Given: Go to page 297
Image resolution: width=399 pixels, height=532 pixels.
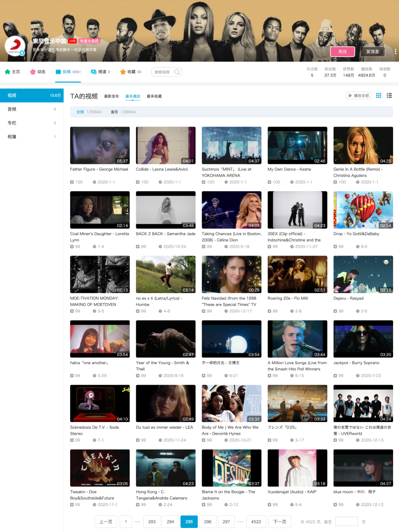Looking at the screenshot, I should pyautogui.click(x=226, y=522).
